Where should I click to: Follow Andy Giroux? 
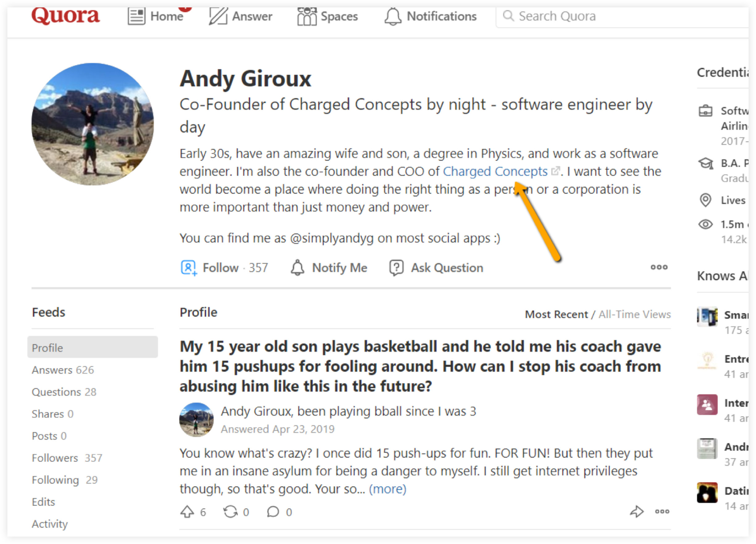point(224,267)
